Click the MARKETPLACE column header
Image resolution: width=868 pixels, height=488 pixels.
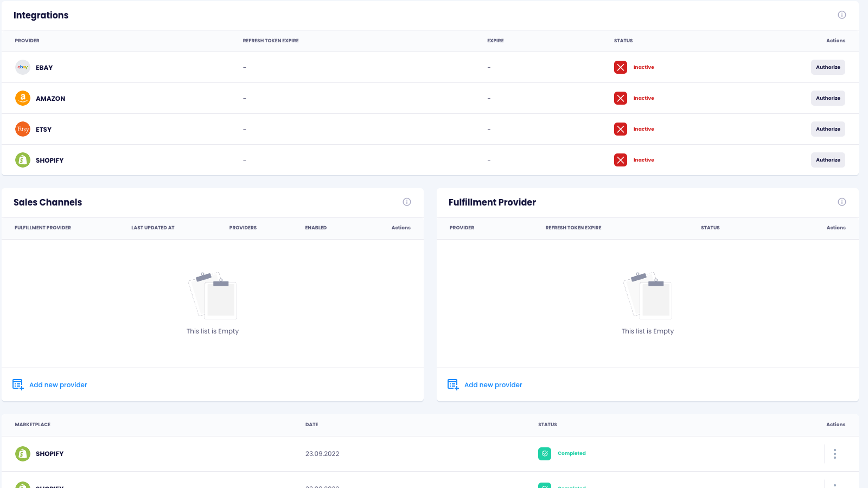coord(33,425)
